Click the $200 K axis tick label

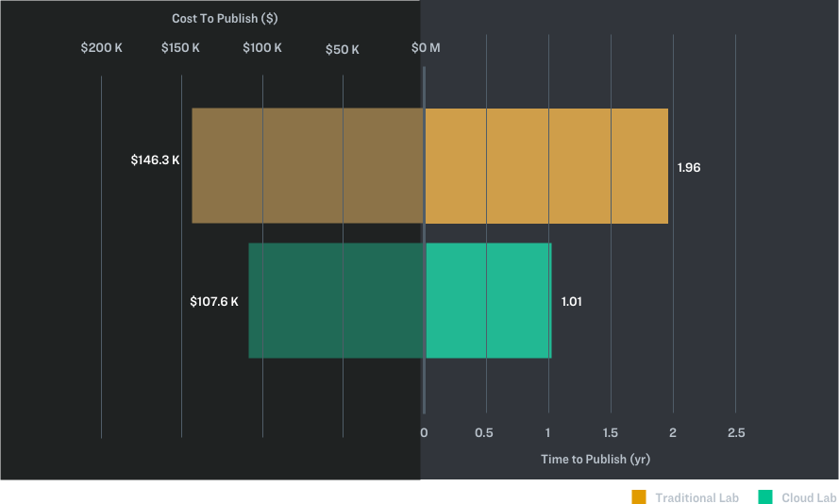[101, 48]
